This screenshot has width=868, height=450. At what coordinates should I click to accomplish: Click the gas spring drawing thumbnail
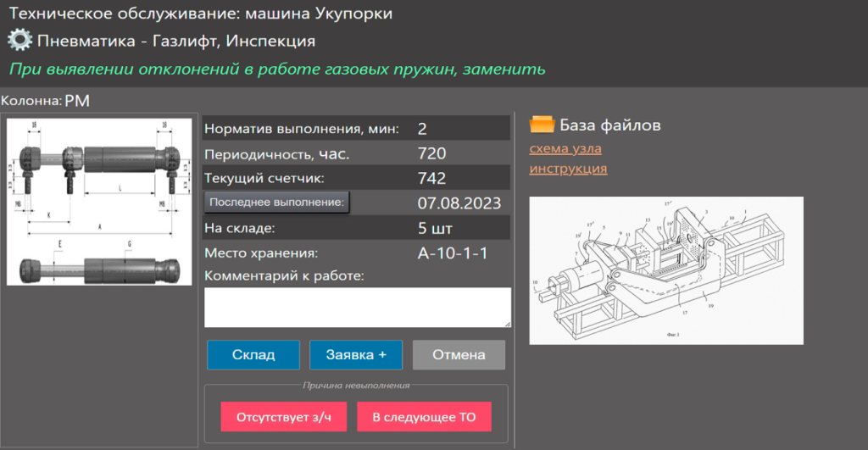pyautogui.click(x=98, y=202)
